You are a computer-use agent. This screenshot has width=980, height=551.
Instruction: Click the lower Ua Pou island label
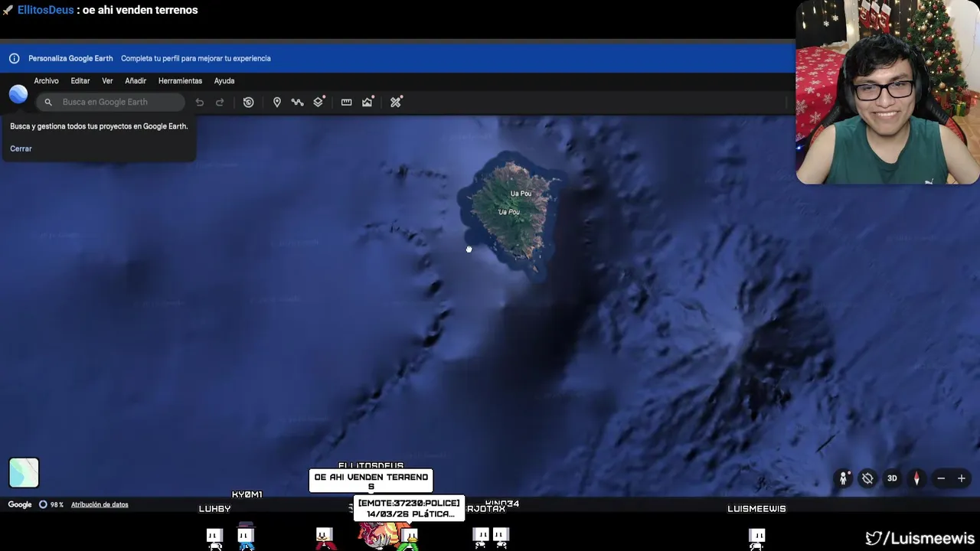[509, 212]
